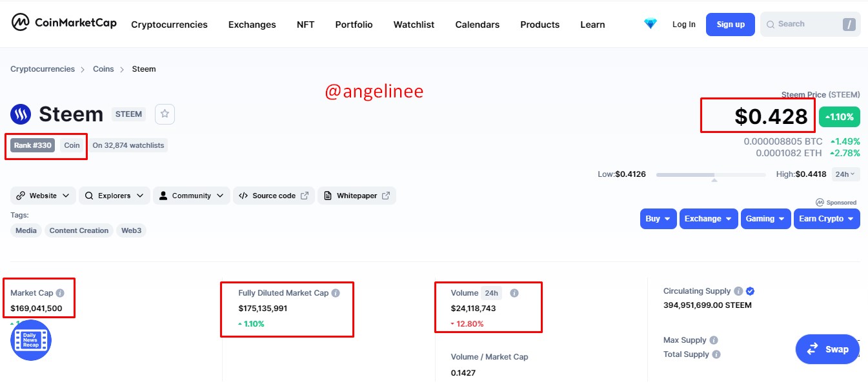Open the Source code link

tap(274, 196)
